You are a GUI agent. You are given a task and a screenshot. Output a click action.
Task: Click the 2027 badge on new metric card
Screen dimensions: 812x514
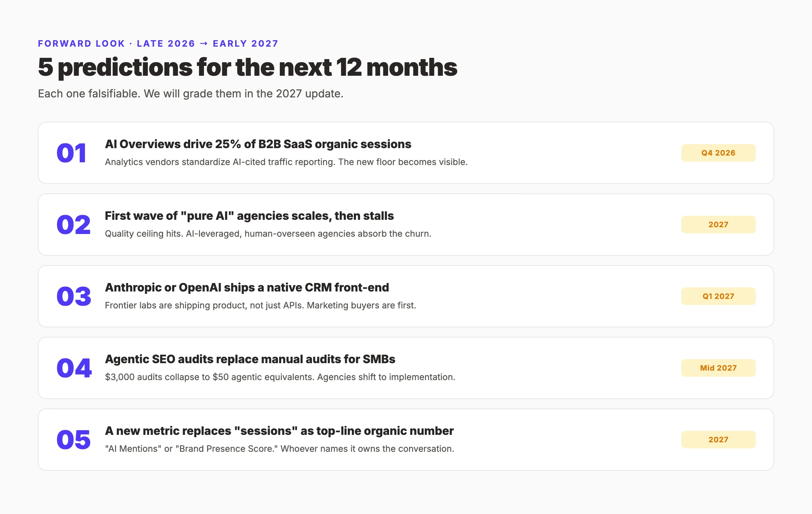pos(718,440)
